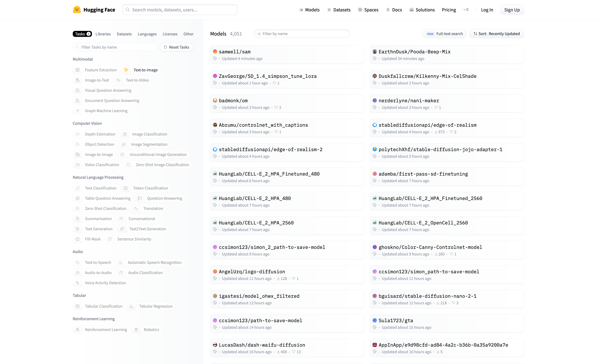Switch to the Libraries tab

[x=103, y=34]
